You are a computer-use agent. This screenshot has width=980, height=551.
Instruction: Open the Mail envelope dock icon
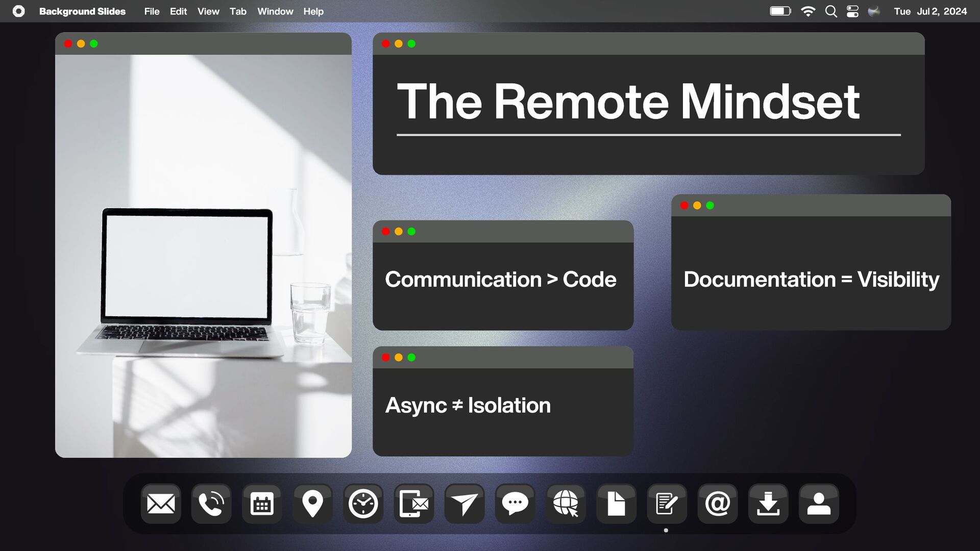(161, 504)
